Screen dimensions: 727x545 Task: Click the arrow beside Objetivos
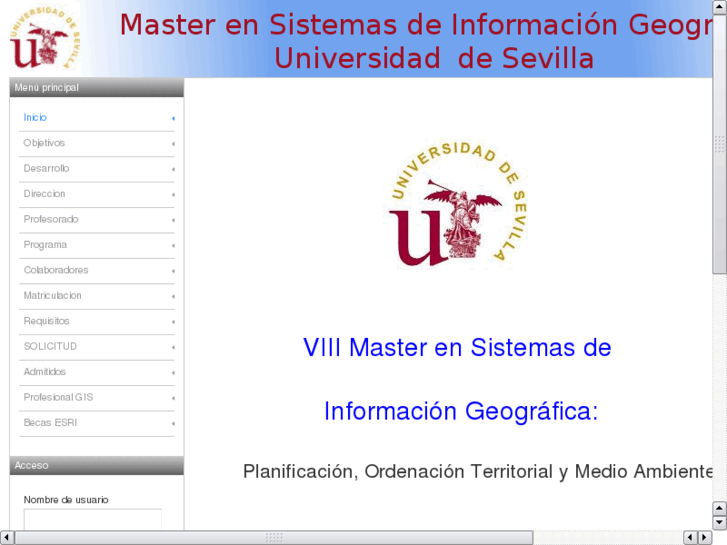[173, 144]
